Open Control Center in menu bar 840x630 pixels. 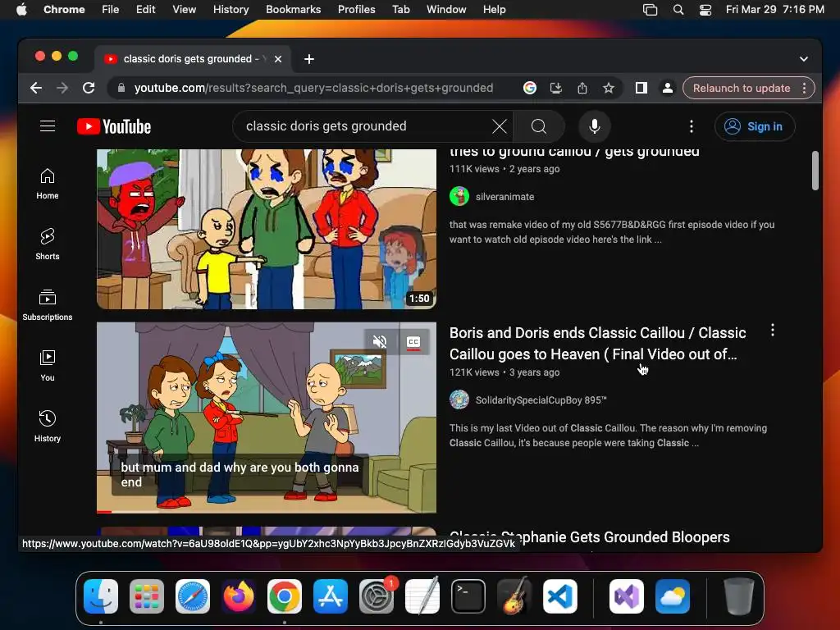705,10
